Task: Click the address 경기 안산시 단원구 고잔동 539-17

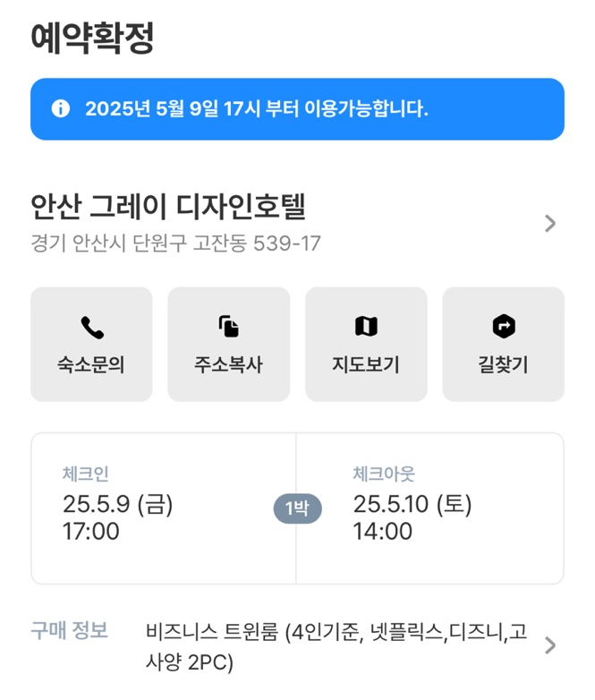Action: (x=175, y=243)
